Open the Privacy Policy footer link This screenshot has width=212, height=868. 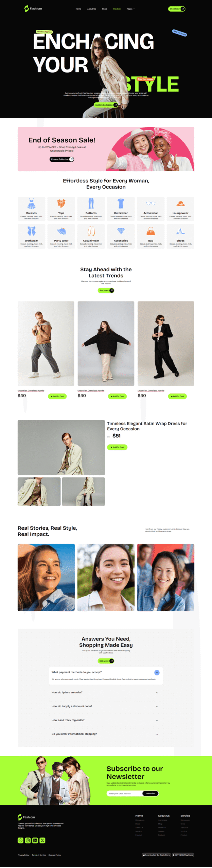tap(23, 855)
